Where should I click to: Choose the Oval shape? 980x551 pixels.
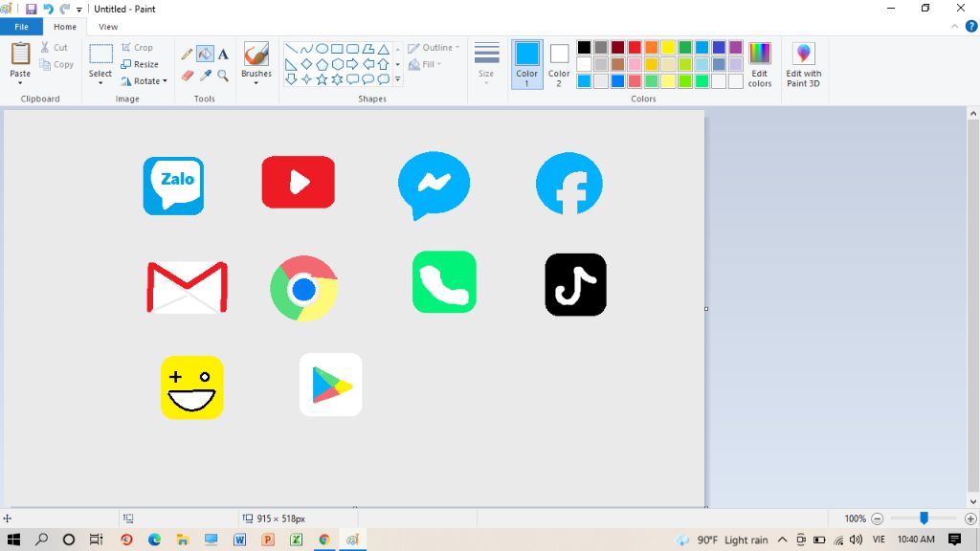[x=322, y=49]
